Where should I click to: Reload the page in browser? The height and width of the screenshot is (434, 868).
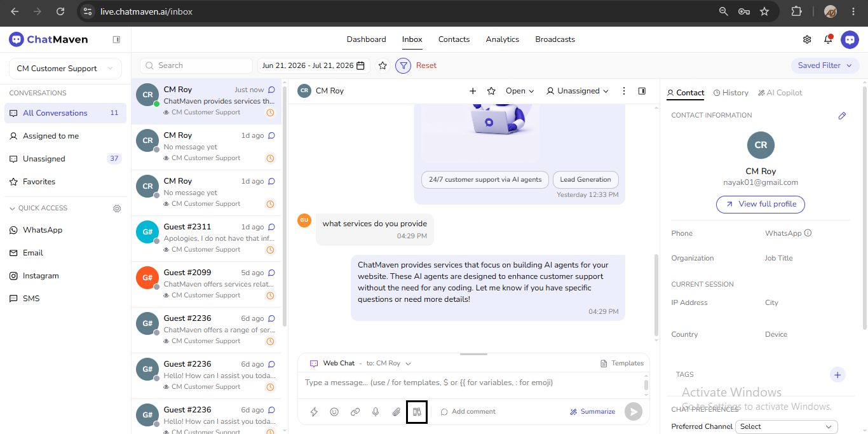pyautogui.click(x=60, y=11)
